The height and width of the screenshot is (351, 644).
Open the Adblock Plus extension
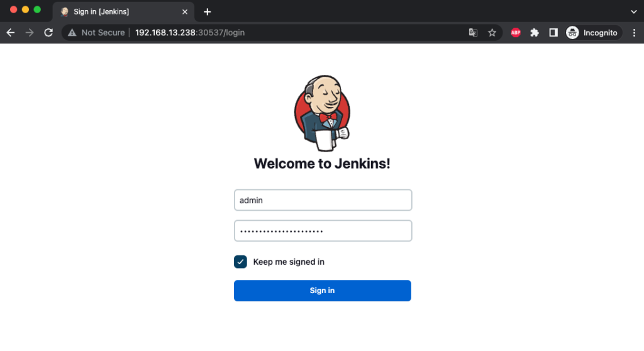(516, 33)
